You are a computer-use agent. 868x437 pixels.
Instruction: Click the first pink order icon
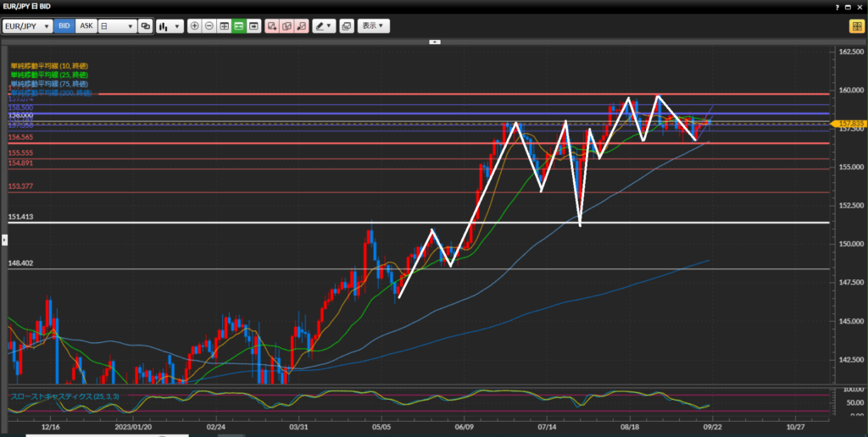click(x=272, y=26)
